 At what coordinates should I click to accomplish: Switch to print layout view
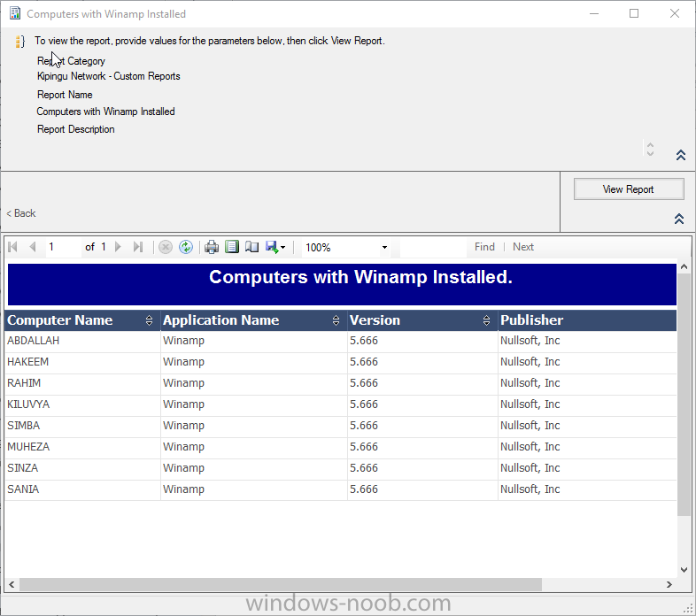pyautogui.click(x=232, y=247)
